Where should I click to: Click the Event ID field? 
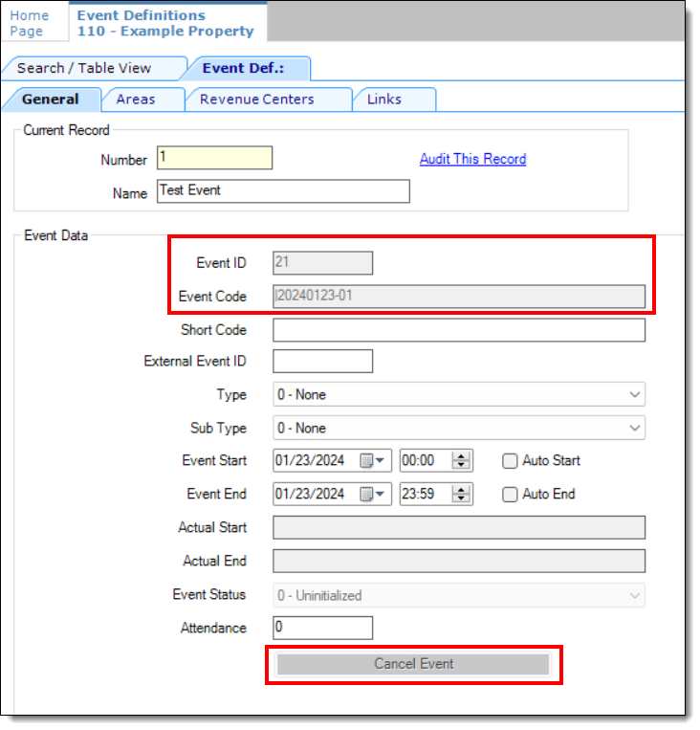(325, 265)
